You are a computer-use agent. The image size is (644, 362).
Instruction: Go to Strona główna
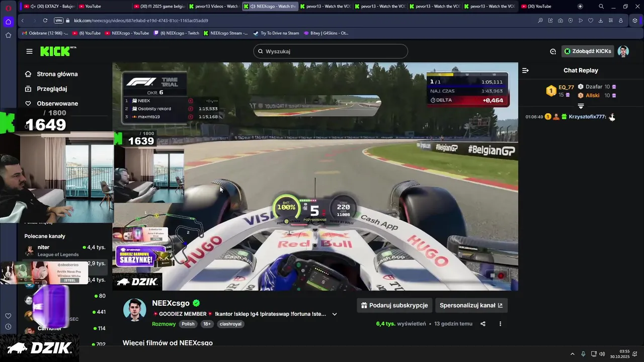[x=57, y=74]
